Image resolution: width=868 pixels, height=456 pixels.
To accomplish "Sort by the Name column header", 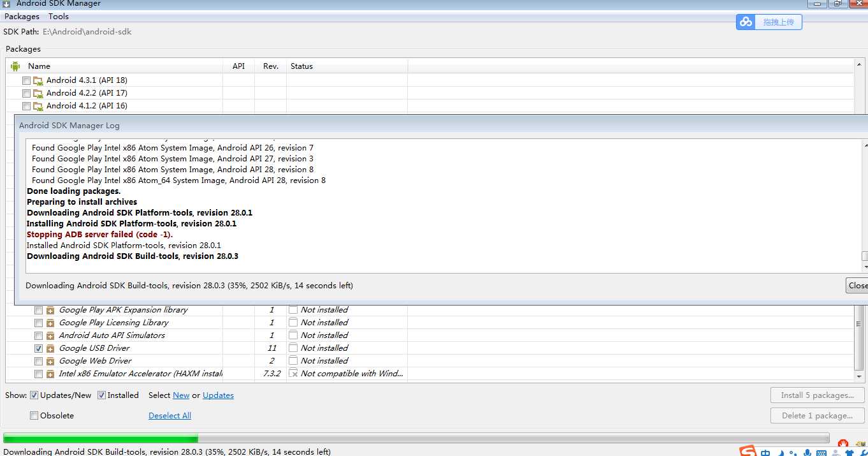I will 115,66.
